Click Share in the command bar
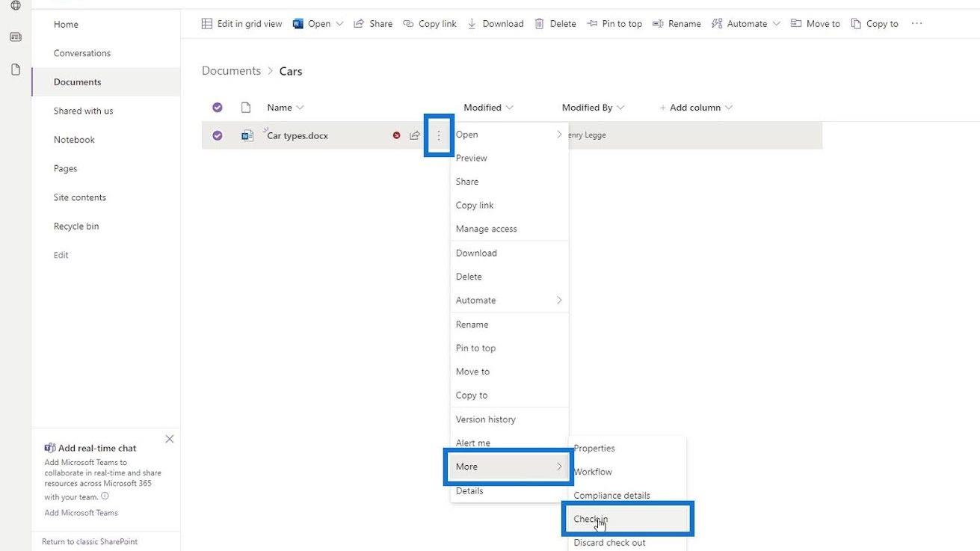 [x=373, y=24]
